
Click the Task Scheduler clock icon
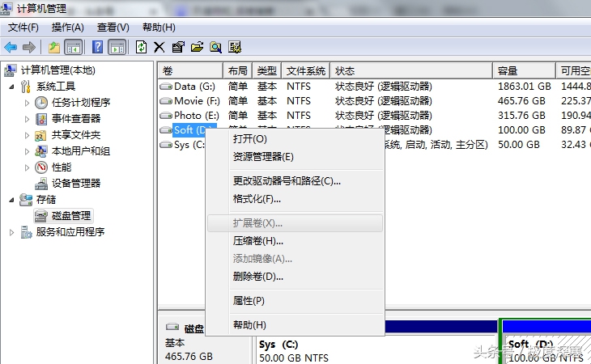[41, 103]
